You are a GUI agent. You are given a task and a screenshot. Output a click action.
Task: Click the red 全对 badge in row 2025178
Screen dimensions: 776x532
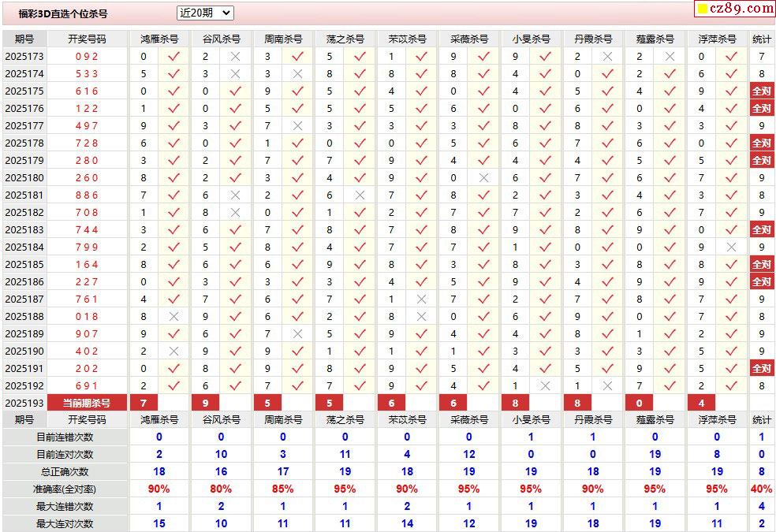(x=762, y=143)
